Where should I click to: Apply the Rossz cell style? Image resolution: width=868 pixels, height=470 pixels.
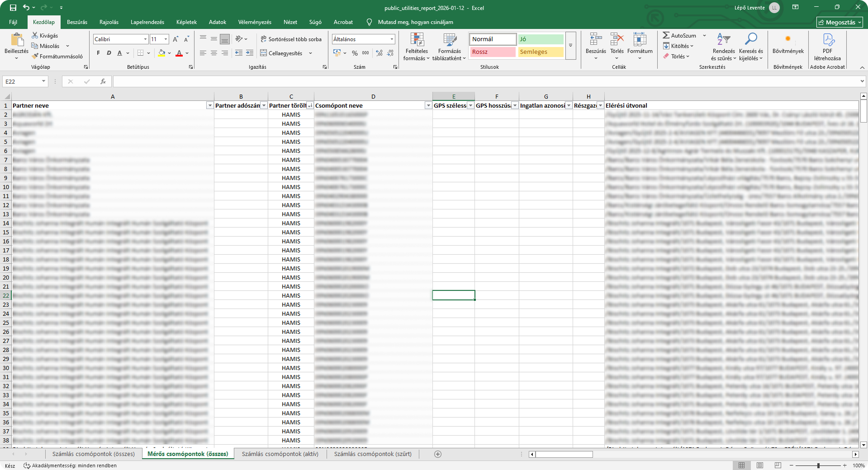[x=492, y=52]
